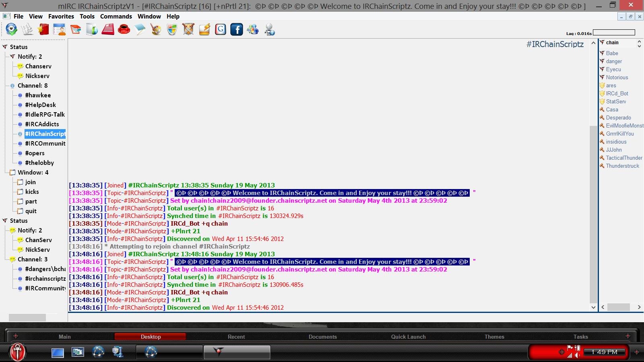Screen dimensions: 644x362
Task: Open the kicks window entry
Action: [32, 192]
